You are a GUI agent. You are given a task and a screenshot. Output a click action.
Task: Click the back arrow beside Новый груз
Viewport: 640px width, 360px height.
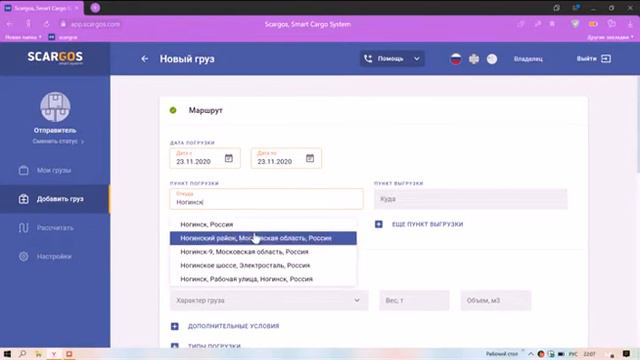tap(144, 59)
